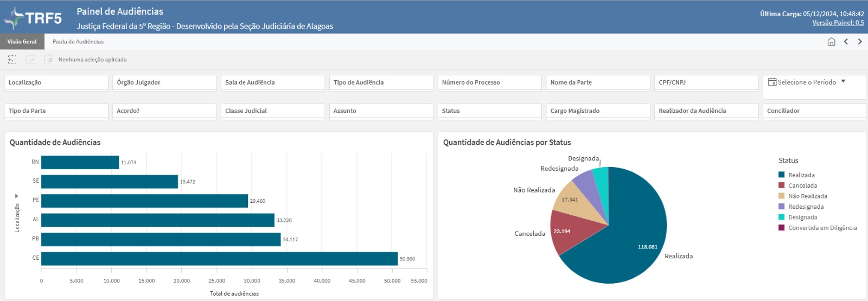This screenshot has height=301, width=868.
Task: Click the CE bar in the bar chart
Action: tap(219, 259)
